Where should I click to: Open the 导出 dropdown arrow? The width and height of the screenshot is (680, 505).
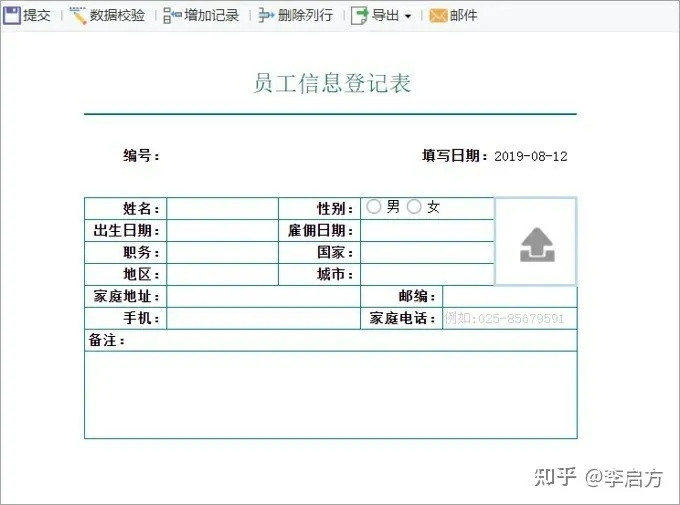click(x=408, y=16)
